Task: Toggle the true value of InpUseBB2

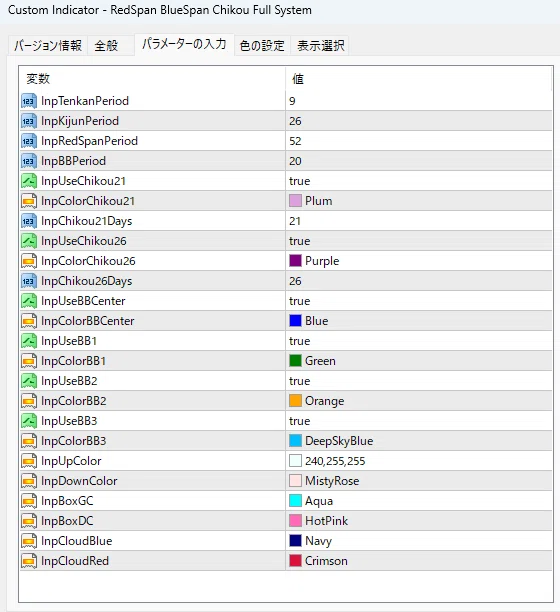Action: 299,381
